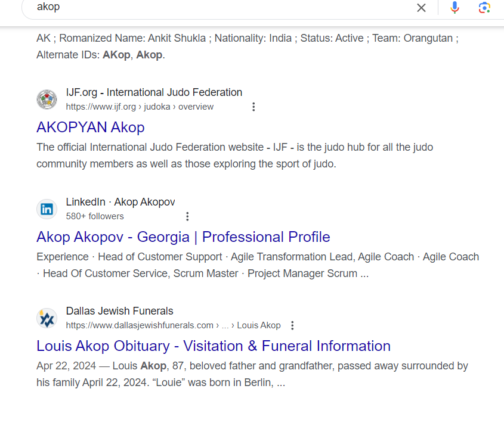504x423 pixels.
Task: Click the LinkedIn snippet line starting "Experience"
Action: [258, 257]
